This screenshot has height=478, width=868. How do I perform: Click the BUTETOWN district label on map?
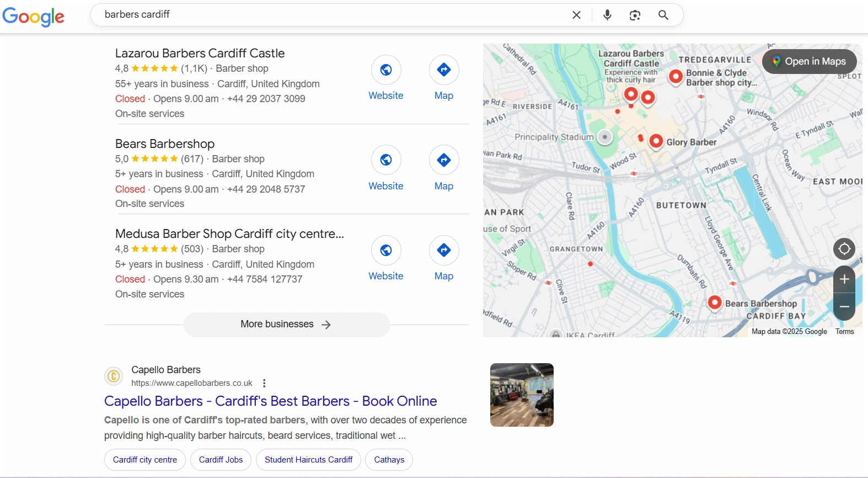coord(681,205)
